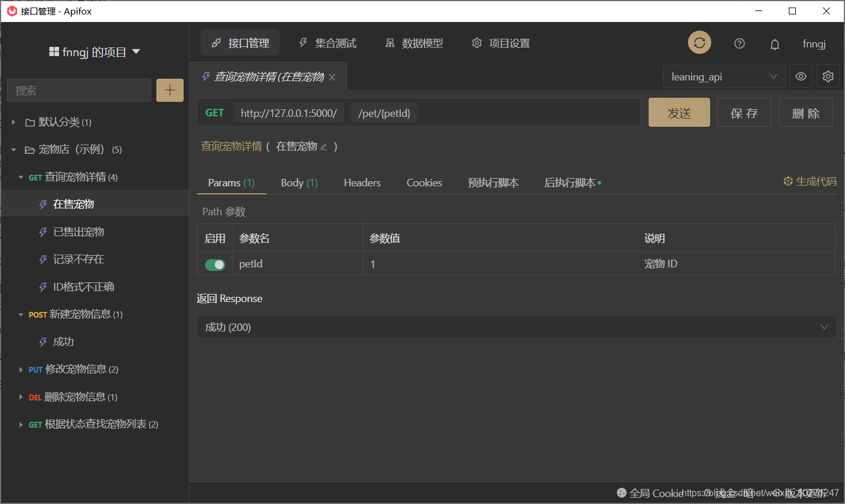Viewport: 845px width, 504px height.
Task: Click the 生成代码 cube icon
Action: point(788,181)
